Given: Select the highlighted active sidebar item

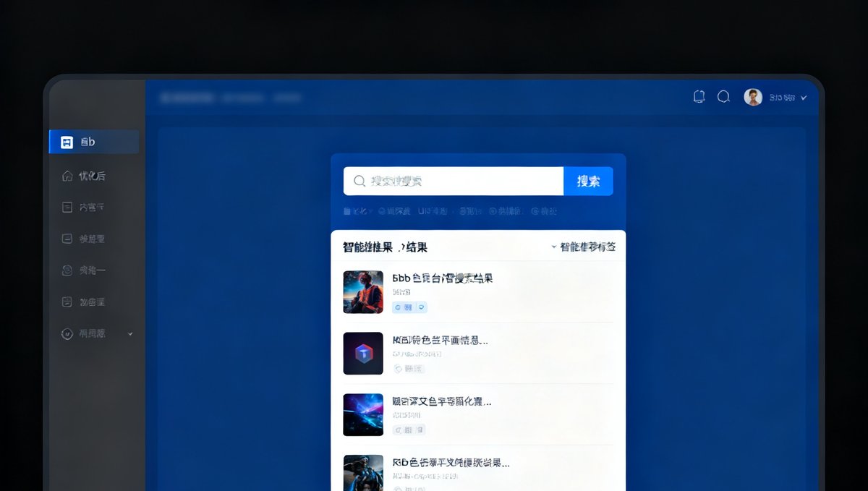Looking at the screenshot, I should point(94,142).
